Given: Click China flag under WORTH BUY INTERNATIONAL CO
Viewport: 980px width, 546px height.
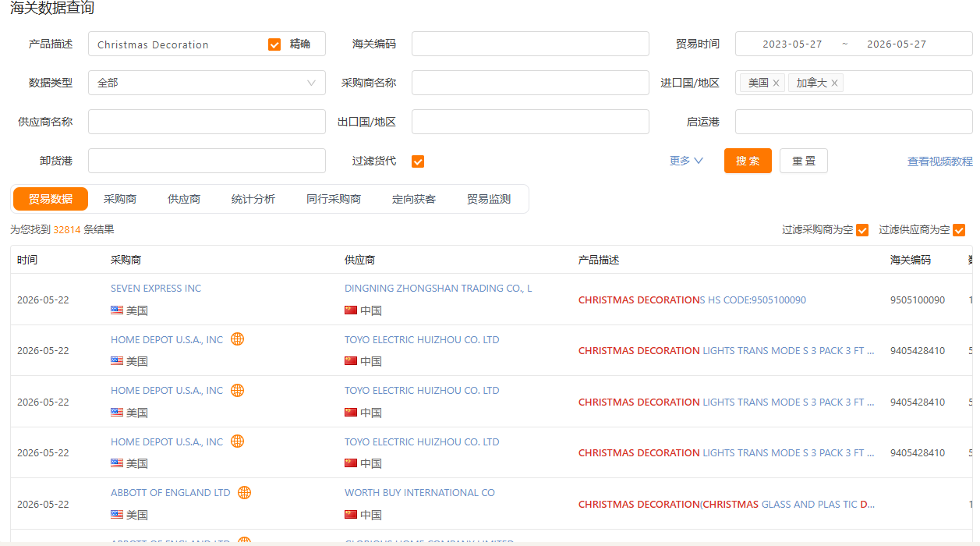Looking at the screenshot, I should [x=351, y=515].
